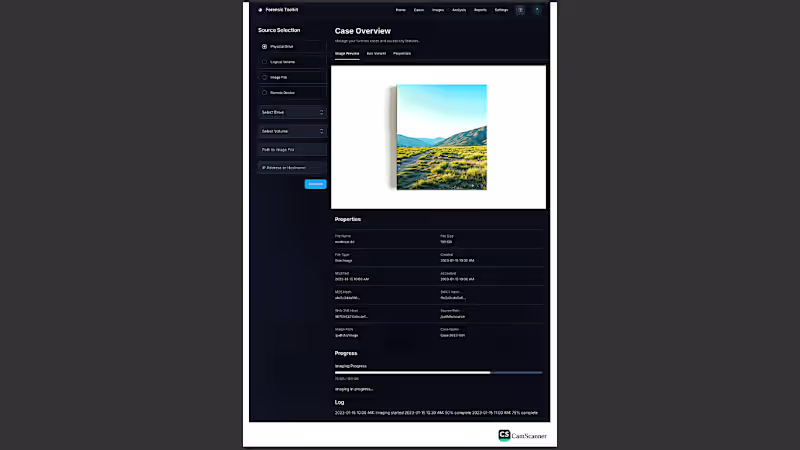800x450 pixels.
Task: Click the Accessed timestamp value
Action: [457, 279]
